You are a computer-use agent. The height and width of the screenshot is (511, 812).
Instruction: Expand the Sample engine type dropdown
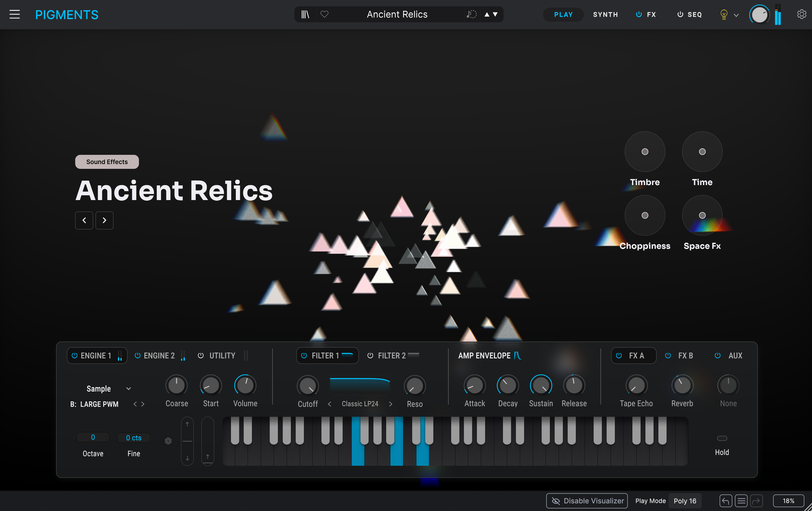coord(128,389)
